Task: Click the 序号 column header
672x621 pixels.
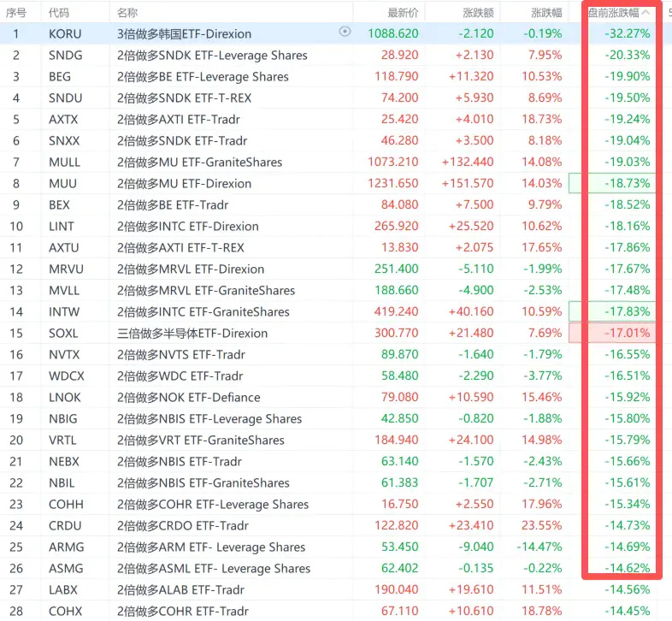Action: (x=16, y=13)
